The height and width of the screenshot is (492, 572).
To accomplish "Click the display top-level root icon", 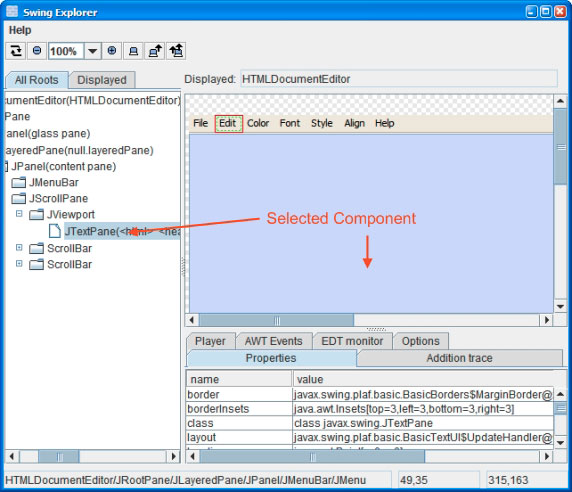I will [x=176, y=51].
